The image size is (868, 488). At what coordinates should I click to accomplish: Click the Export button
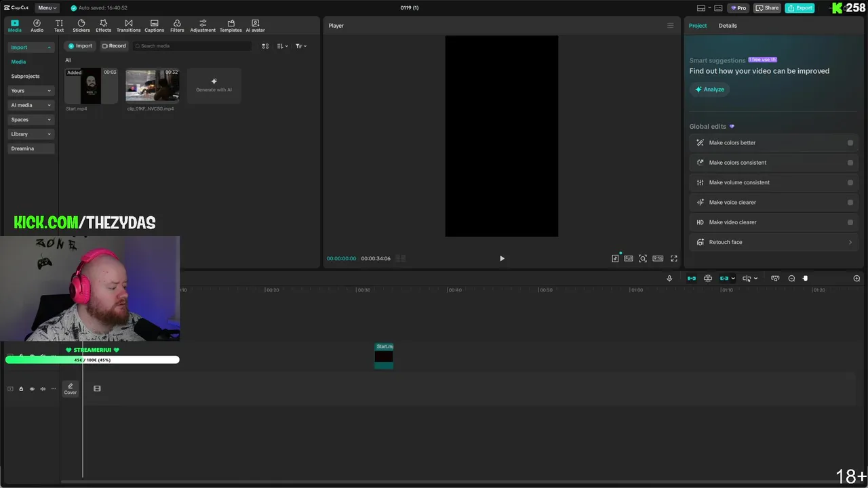pyautogui.click(x=800, y=8)
